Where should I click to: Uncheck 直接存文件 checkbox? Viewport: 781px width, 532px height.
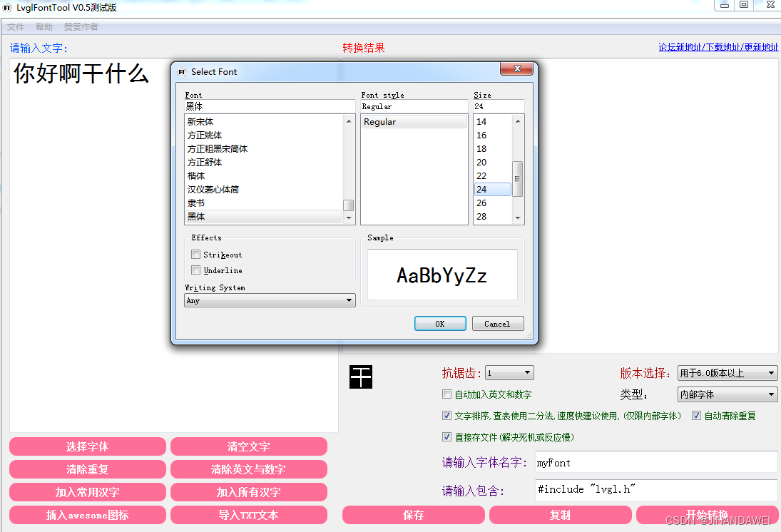tap(446, 437)
